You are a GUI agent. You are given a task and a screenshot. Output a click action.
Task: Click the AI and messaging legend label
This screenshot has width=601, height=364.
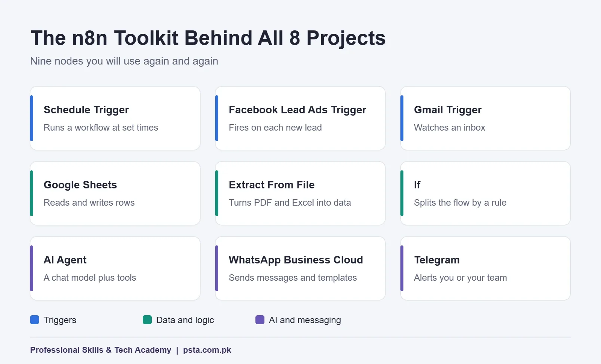[305, 320]
